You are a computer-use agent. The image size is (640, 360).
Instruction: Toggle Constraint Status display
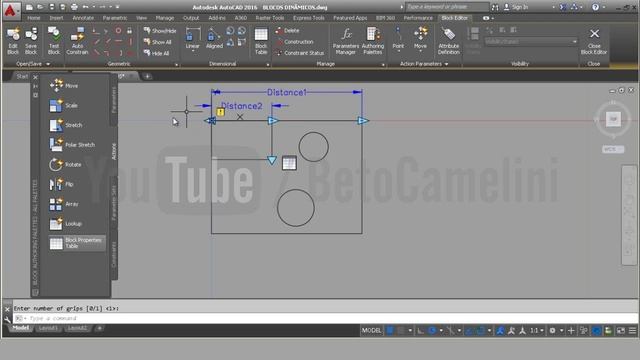pos(300,53)
